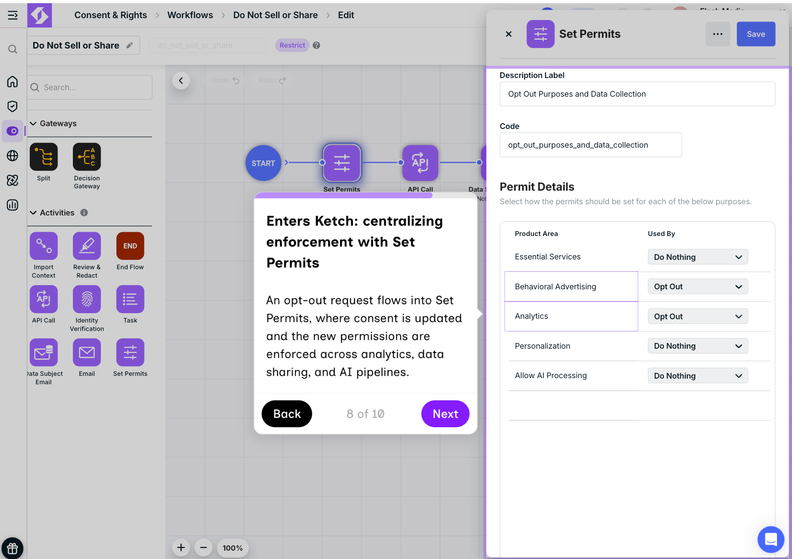Go to Home icon in sidebar
Image resolution: width=792 pixels, height=559 pixels.
point(13,81)
